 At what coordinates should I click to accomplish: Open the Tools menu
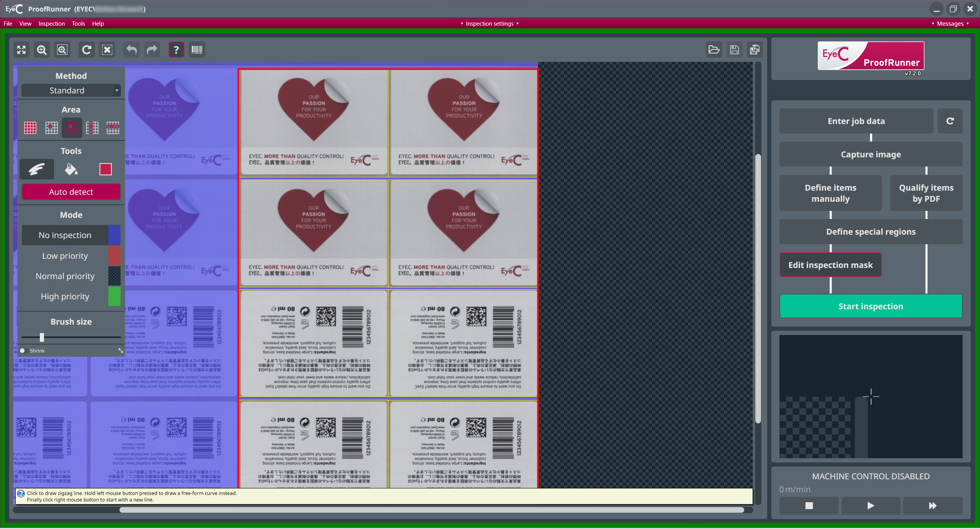coord(78,24)
